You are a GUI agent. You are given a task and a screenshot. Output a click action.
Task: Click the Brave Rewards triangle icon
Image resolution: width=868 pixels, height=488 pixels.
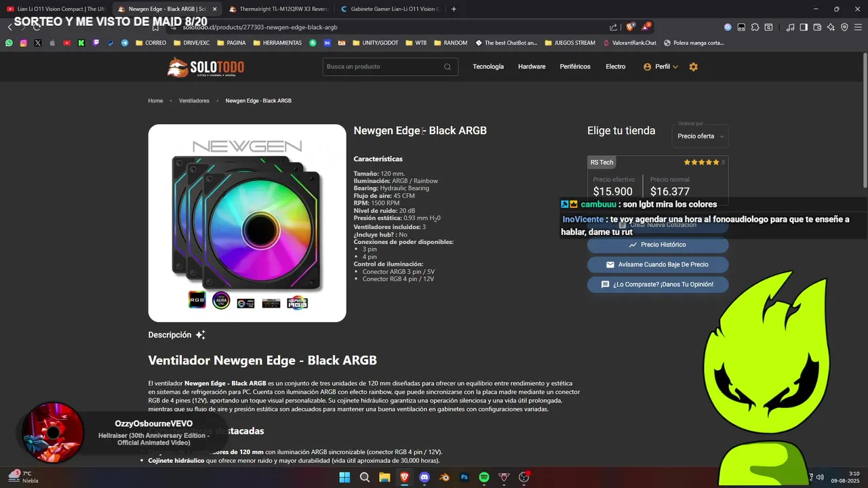click(646, 27)
